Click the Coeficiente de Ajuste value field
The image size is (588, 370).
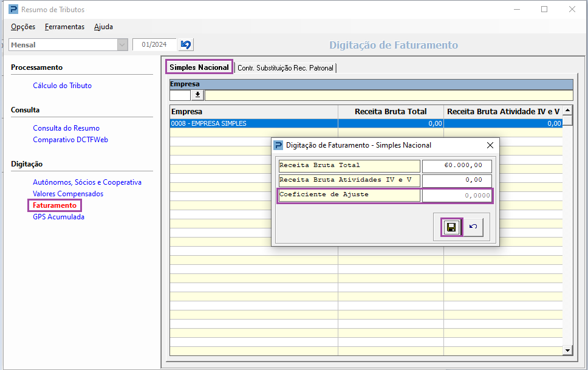coord(457,196)
